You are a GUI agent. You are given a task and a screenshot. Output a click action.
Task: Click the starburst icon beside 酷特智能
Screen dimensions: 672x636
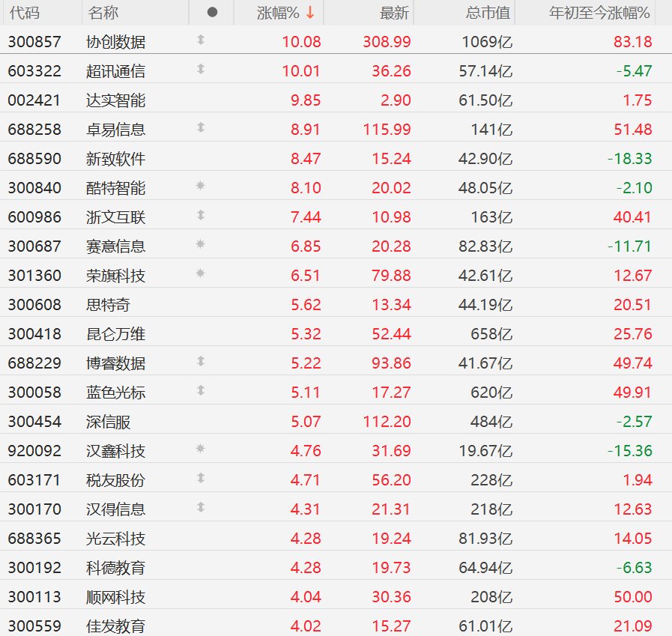[200, 186]
